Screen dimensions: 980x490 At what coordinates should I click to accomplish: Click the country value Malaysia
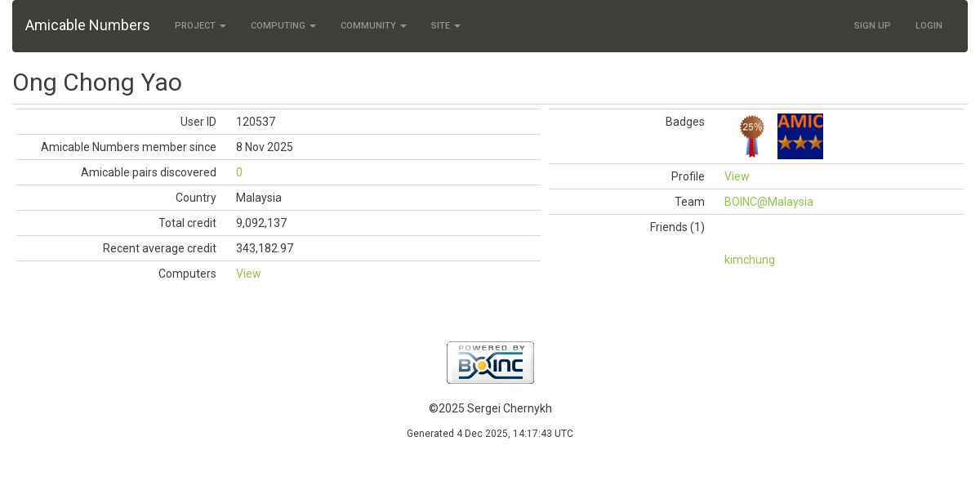click(259, 198)
